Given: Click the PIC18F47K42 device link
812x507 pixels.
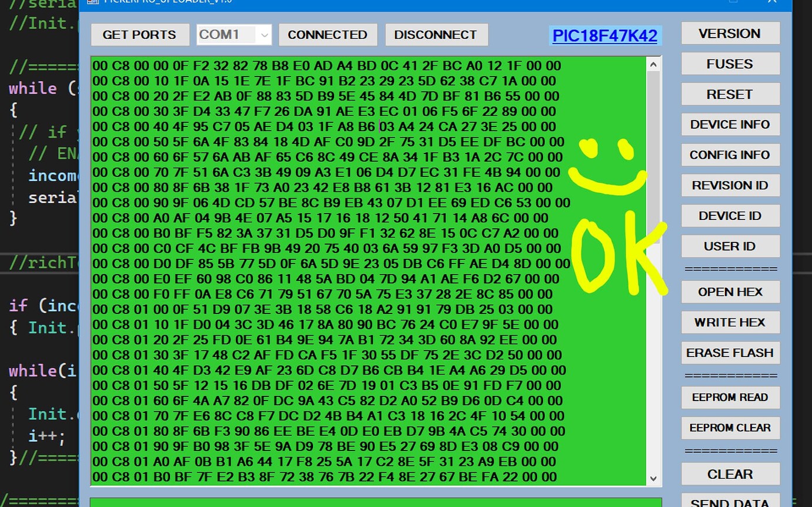Looking at the screenshot, I should click(604, 36).
